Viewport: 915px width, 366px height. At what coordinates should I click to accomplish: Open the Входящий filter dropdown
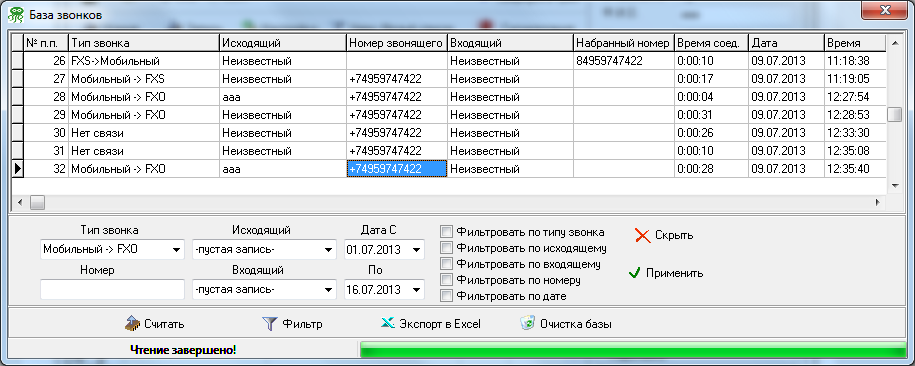(x=329, y=290)
